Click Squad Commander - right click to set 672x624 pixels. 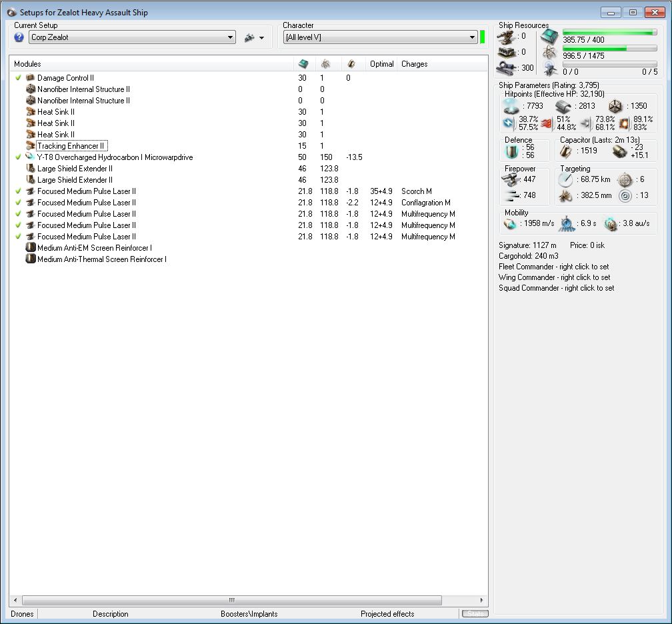(556, 288)
